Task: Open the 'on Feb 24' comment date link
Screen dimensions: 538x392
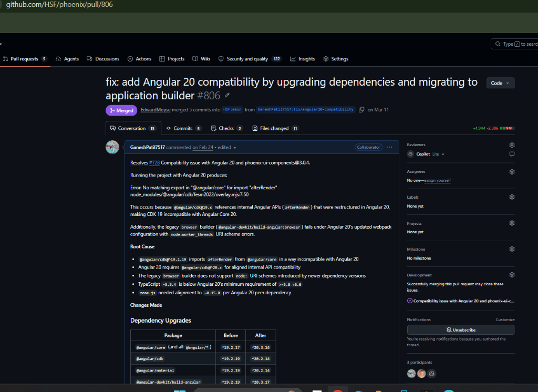Action: (x=203, y=147)
